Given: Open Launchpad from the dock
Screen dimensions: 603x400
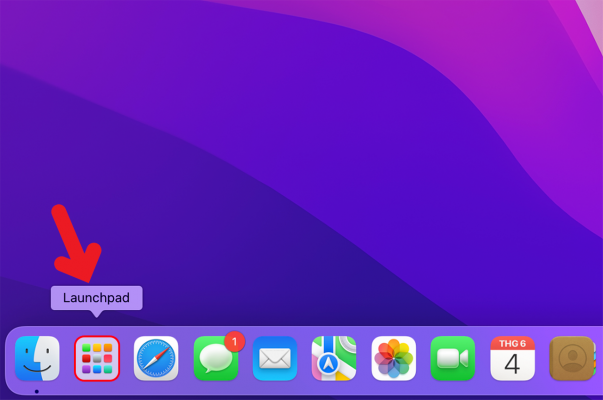Looking at the screenshot, I should click(x=97, y=358).
